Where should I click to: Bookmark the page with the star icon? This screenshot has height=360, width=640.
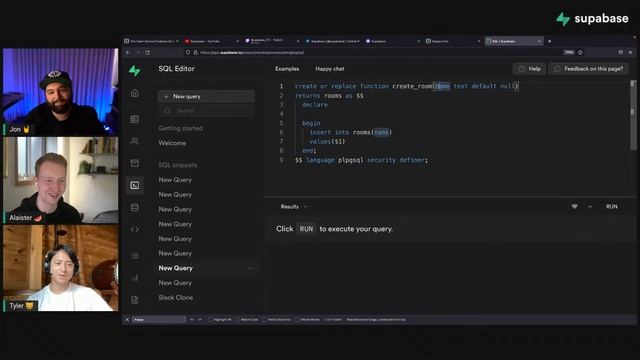point(580,52)
